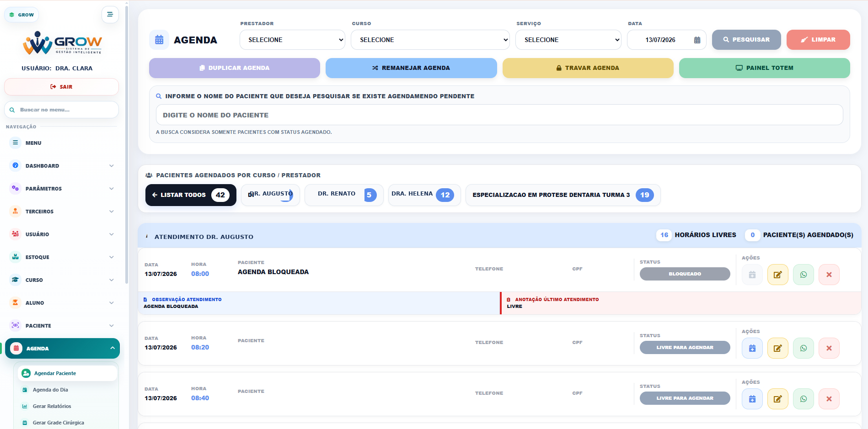Screen dimensions: 868x429
Task: Click the patient name search field
Action: pos(499,115)
